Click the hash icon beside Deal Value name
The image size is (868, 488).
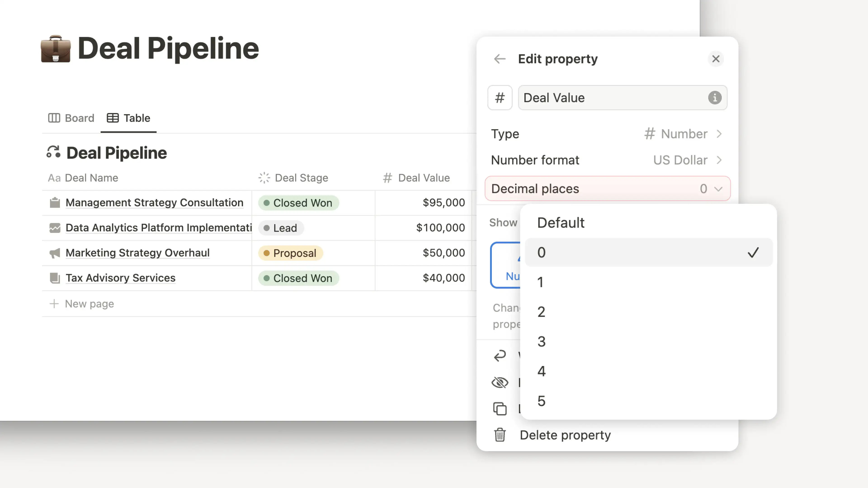(x=500, y=98)
